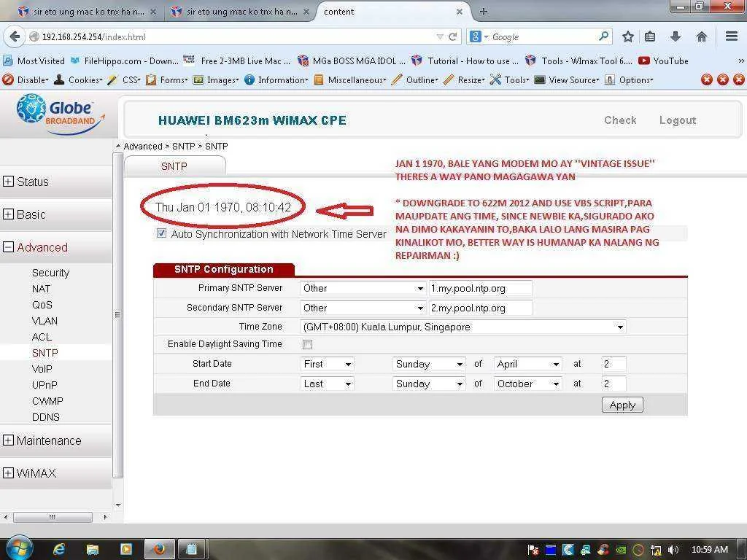Open the CSS developer toolbar menu
The height and width of the screenshot is (560, 747).
click(124, 80)
